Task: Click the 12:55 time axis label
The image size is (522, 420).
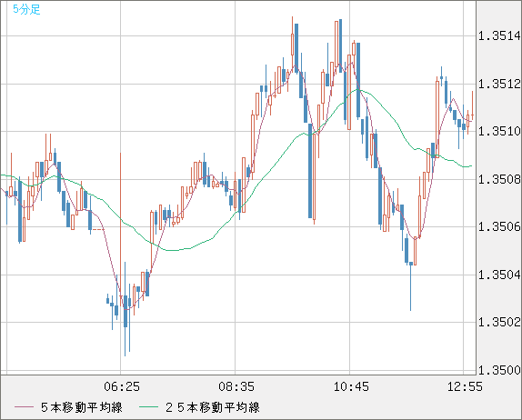Action: click(465, 386)
